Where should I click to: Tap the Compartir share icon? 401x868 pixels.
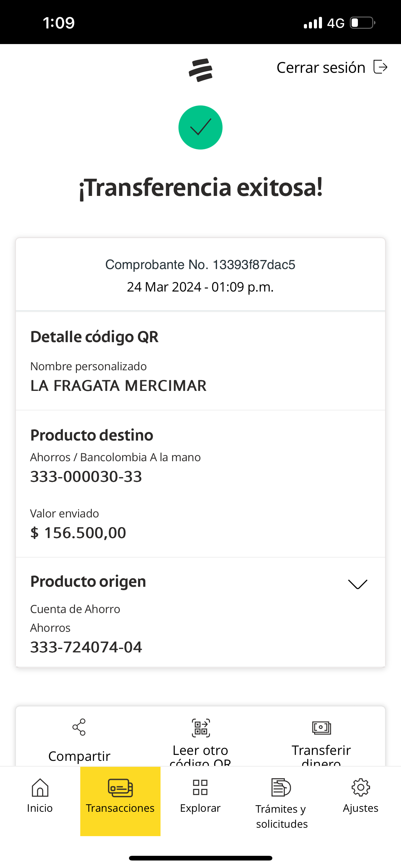point(79,727)
